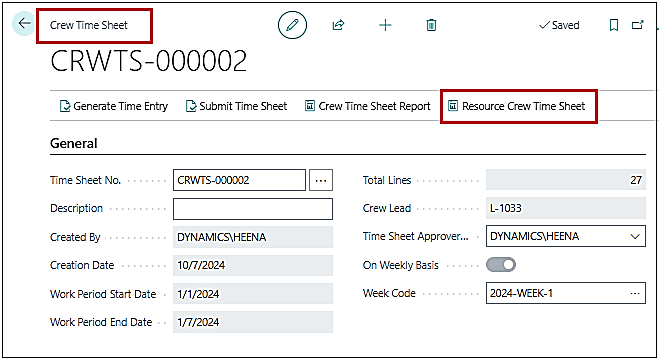
Task: Open Time Sheet No. ellipsis lookup
Action: coord(321,180)
